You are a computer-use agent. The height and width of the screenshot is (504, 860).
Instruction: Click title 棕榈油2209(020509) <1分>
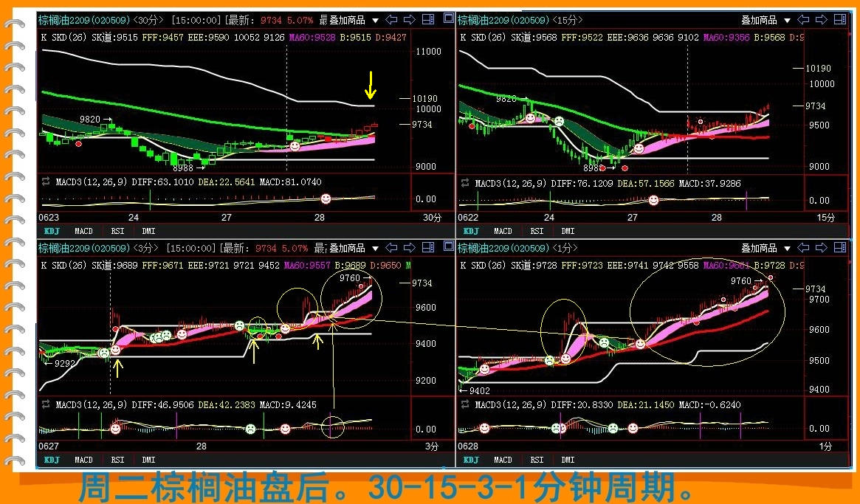tap(517, 249)
